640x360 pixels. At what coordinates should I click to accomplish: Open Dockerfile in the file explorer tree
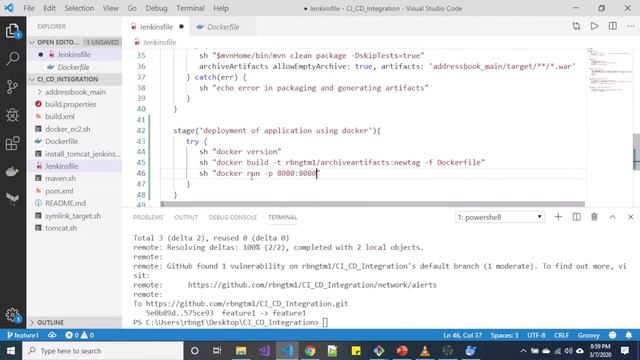click(61, 141)
